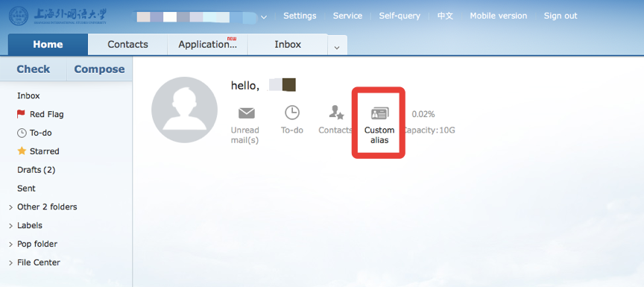Click the account email address in header
The height and width of the screenshot is (287, 644).
[x=196, y=17]
